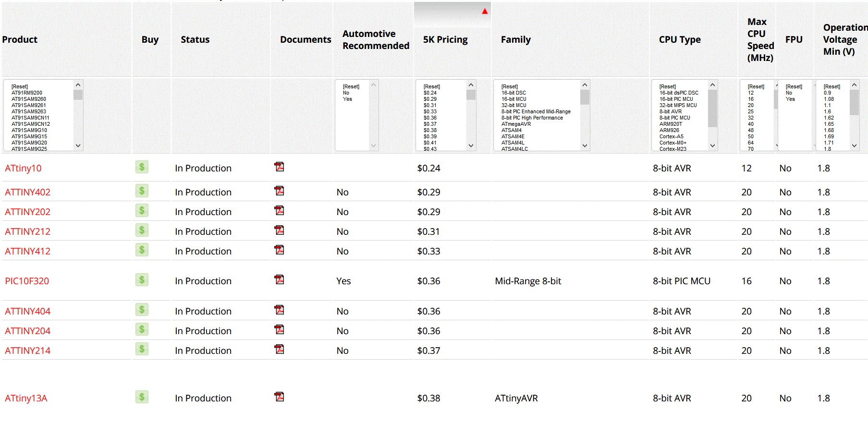Open the PDF document for ATTINY214

coord(279,350)
